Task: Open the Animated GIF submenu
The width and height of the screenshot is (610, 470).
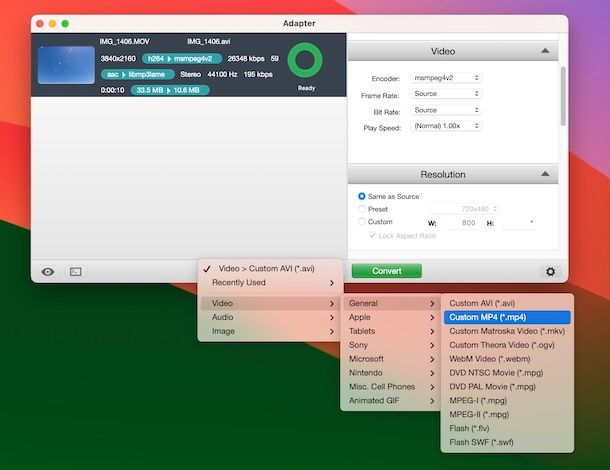Action: 391,400
